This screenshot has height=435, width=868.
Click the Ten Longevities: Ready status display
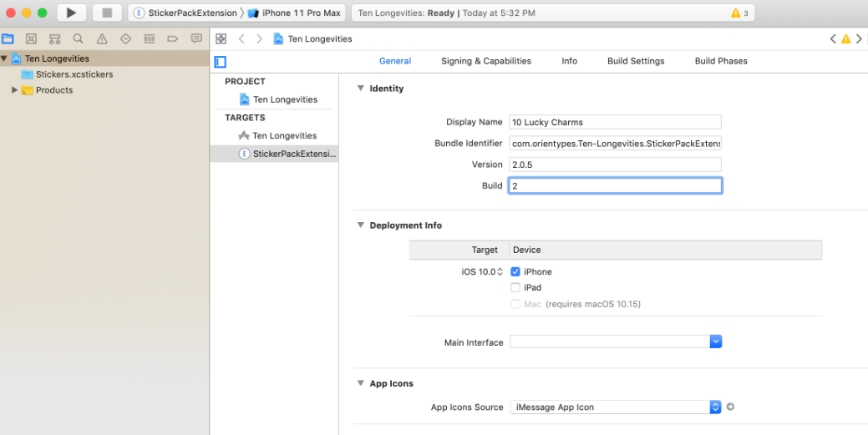(552, 13)
